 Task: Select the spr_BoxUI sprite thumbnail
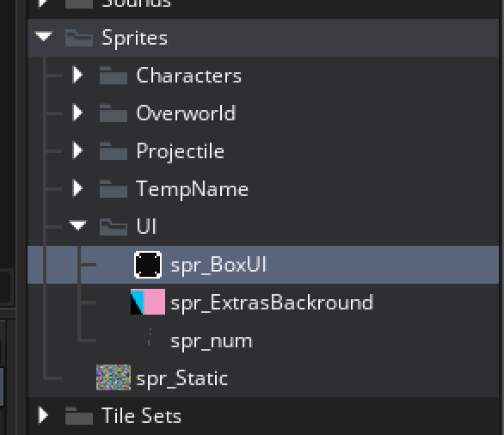click(x=148, y=265)
